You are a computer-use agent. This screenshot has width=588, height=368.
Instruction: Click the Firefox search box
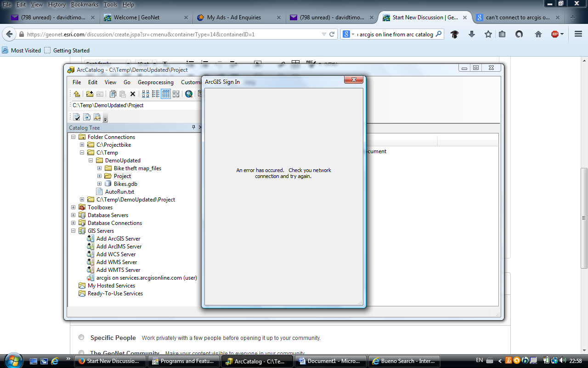pyautogui.click(x=393, y=34)
